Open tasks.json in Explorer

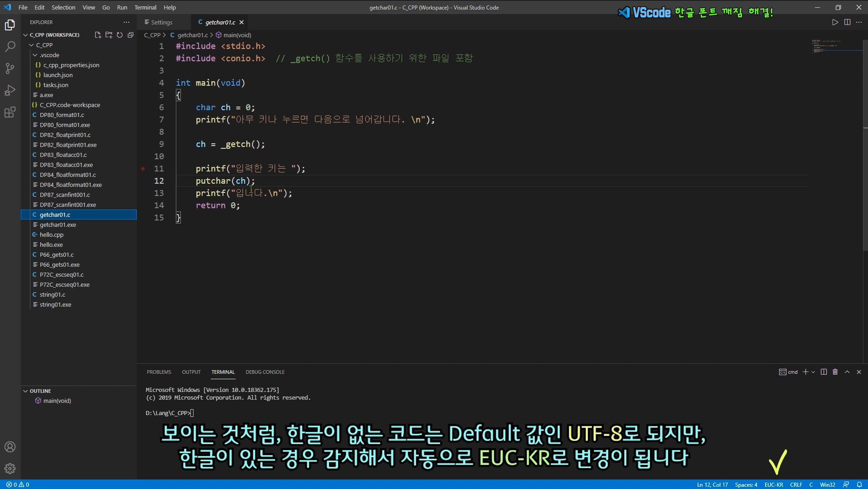(x=56, y=85)
